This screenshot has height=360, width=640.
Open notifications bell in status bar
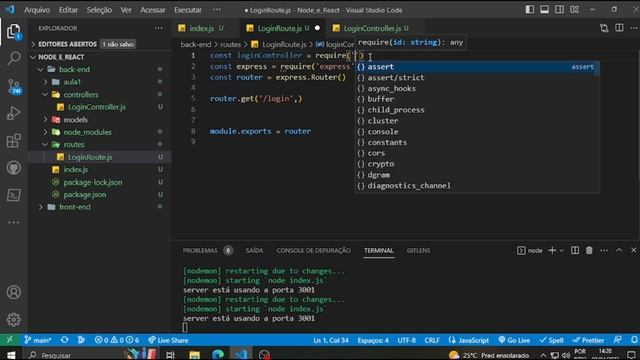[634, 340]
